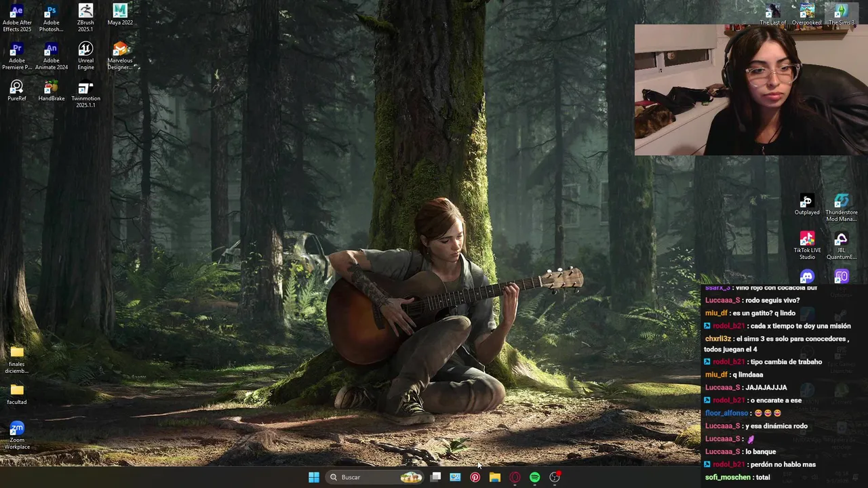Viewport: 868px width, 488px height.
Task: Select the PureRef desktop icon
Action: pyautogui.click(x=17, y=91)
